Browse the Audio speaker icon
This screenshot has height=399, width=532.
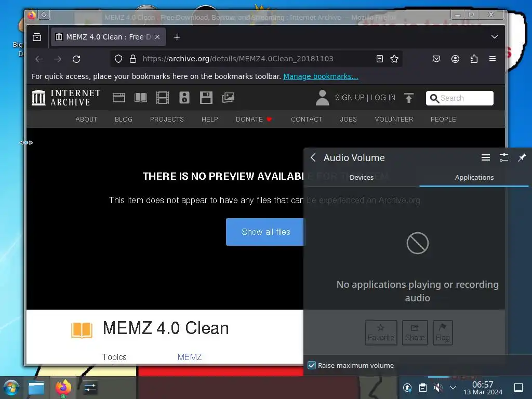[184, 98]
